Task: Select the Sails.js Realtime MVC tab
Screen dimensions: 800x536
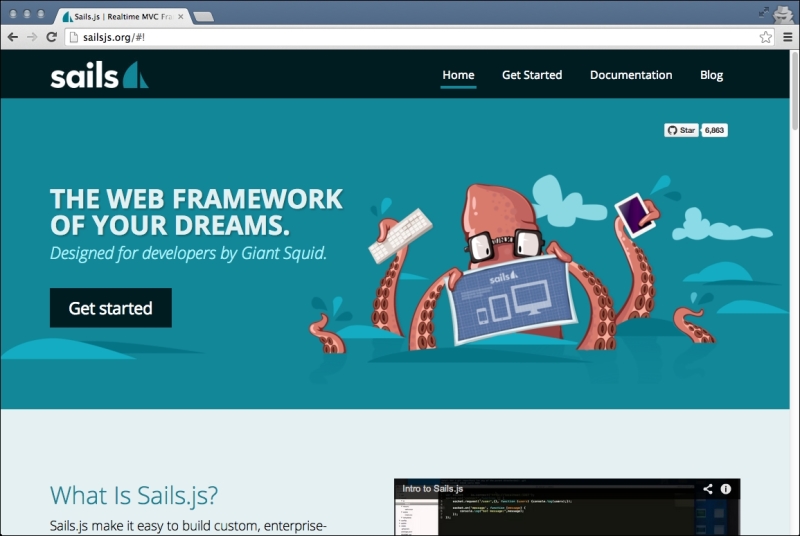Action: pyautogui.click(x=122, y=16)
